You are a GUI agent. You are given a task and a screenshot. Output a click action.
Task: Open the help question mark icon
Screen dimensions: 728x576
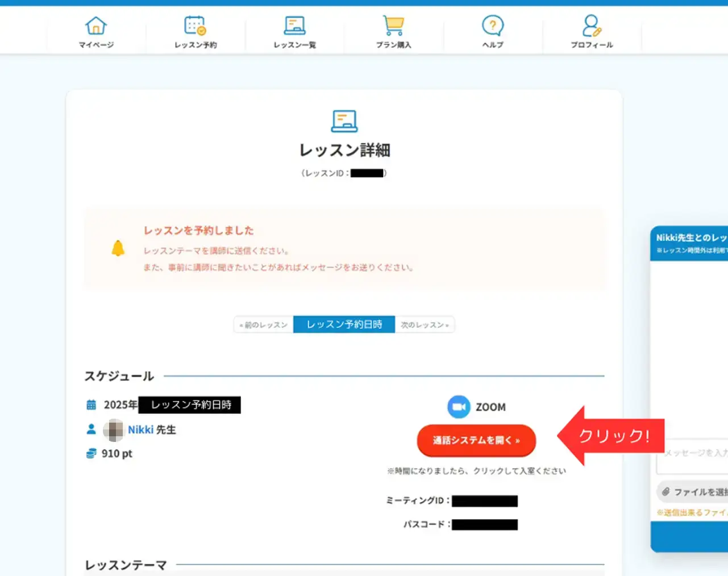click(x=492, y=26)
